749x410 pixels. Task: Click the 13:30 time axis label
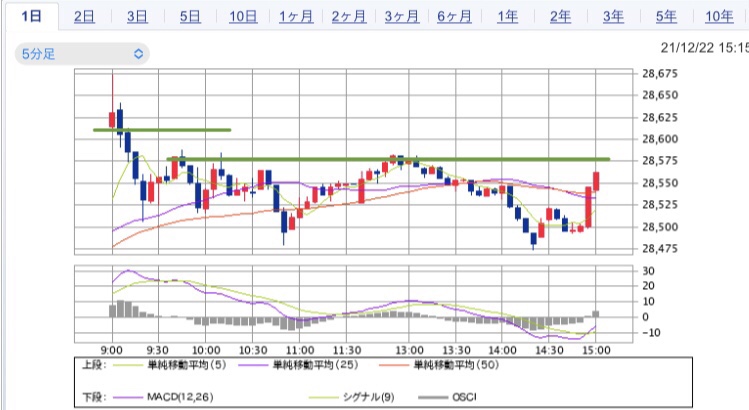coord(456,350)
